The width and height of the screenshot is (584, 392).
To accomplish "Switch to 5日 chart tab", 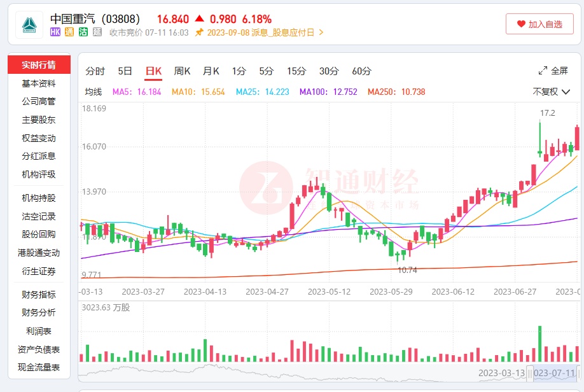I will click(x=125, y=71).
